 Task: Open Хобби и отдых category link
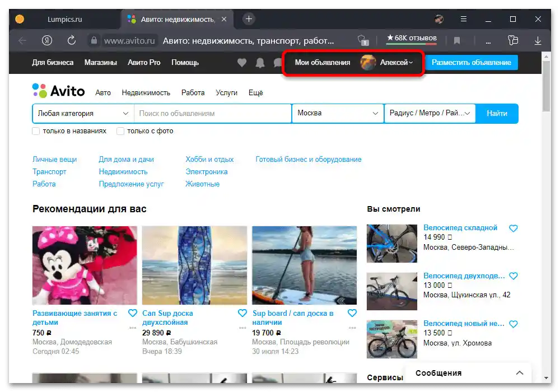pos(209,160)
